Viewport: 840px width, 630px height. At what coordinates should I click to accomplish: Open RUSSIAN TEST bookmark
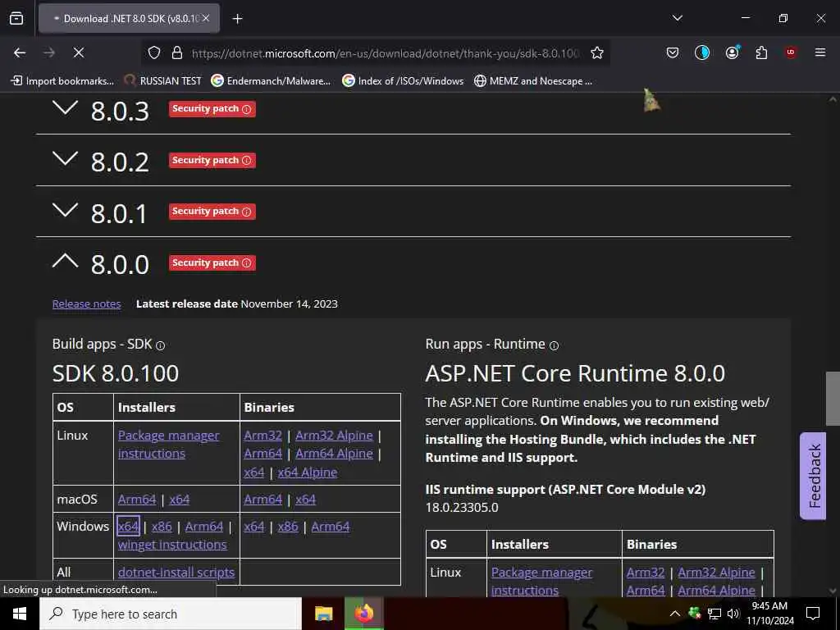163,81
